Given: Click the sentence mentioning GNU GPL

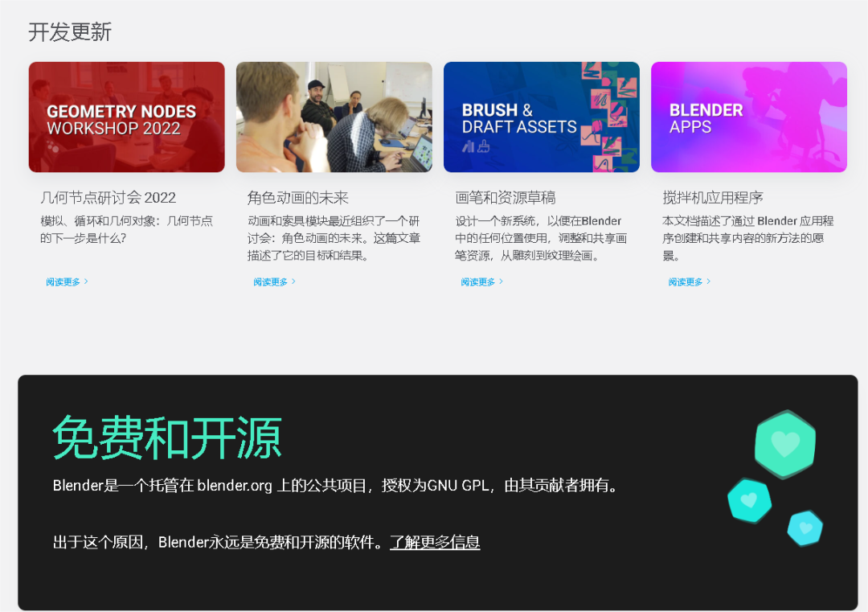Looking at the screenshot, I should [337, 486].
